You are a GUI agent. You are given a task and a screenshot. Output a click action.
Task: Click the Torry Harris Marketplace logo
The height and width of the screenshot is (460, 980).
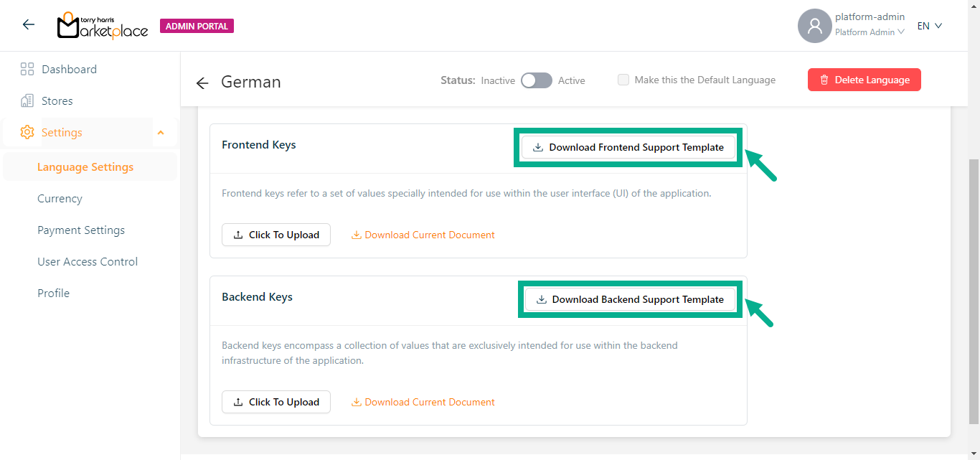click(x=103, y=26)
